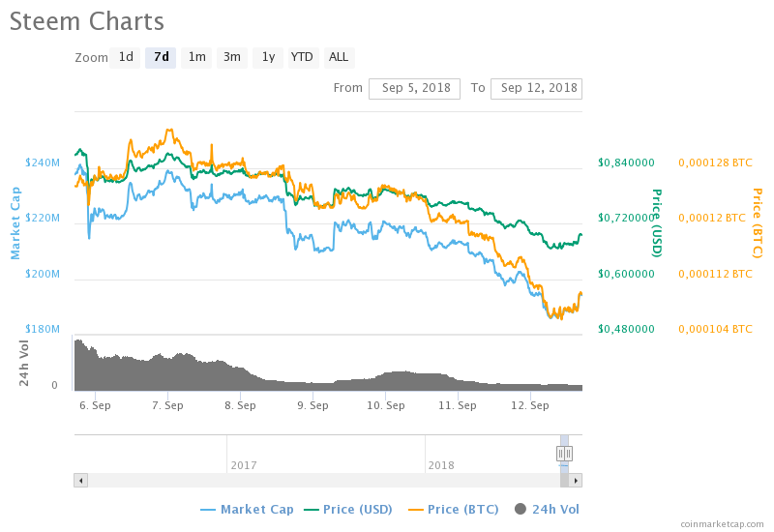The height and width of the screenshot is (532, 774).
Task: Click the Market Cap vertical axis title
Action: pos(15,223)
